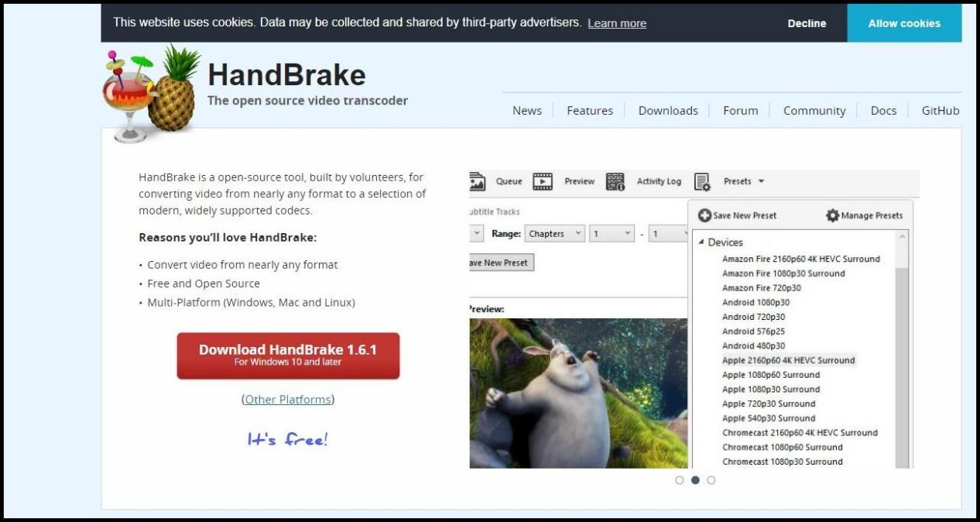Image resolution: width=980 pixels, height=522 pixels.
Task: Select Android 480p30 preset
Action: coord(753,345)
